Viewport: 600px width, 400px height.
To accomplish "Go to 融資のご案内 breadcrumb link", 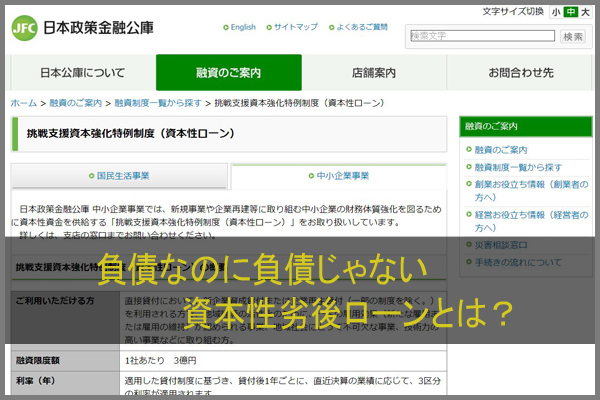I will click(76, 103).
